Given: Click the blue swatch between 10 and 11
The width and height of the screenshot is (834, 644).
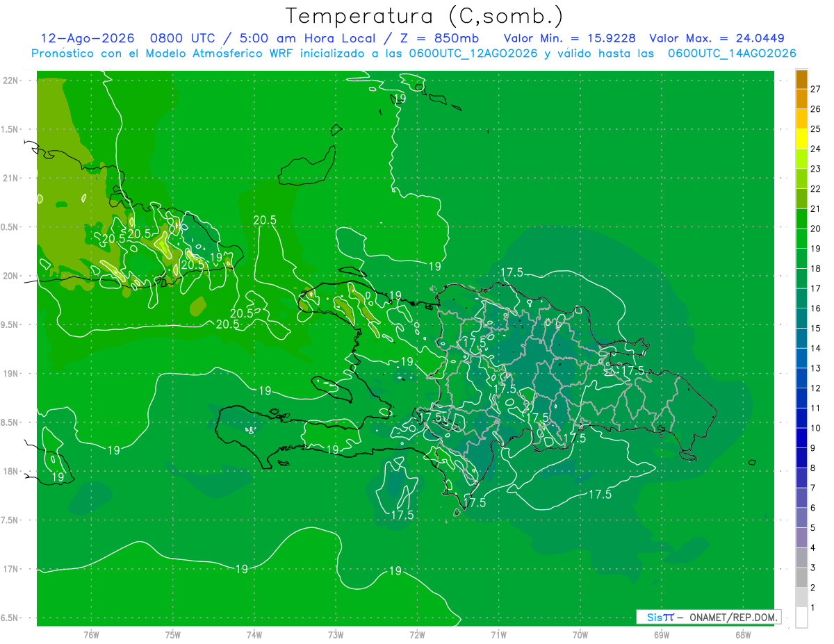Looking at the screenshot, I should (x=801, y=418).
